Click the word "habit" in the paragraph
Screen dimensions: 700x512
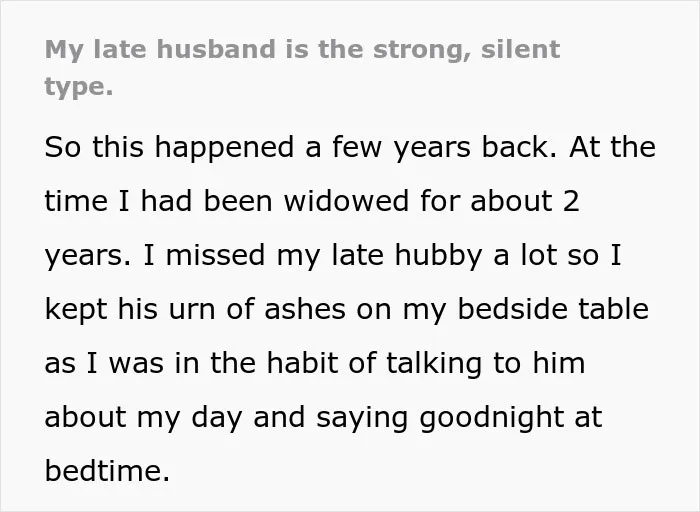point(302,363)
